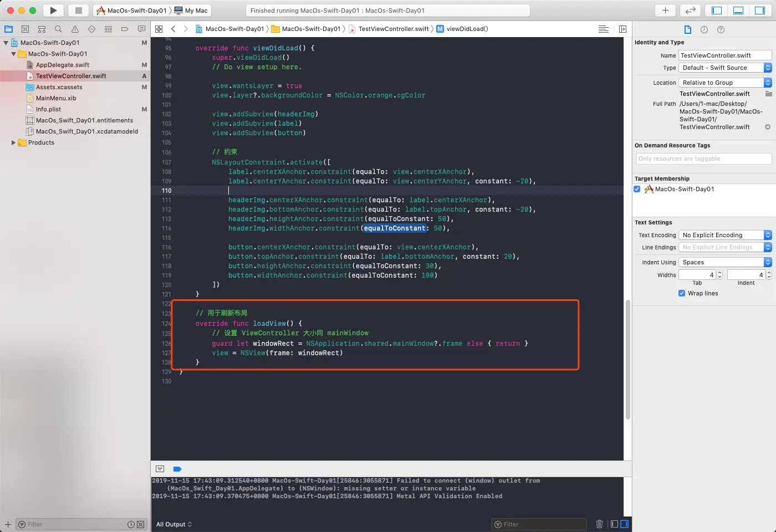
Task: Open the MacOs-Swift-Day01 scheme selector
Action: pyautogui.click(x=131, y=11)
